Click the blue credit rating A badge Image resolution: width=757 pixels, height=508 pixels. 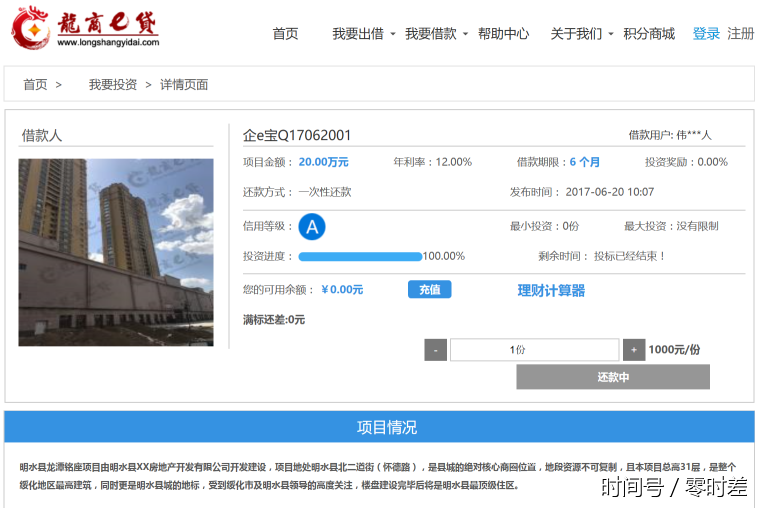[x=312, y=227]
